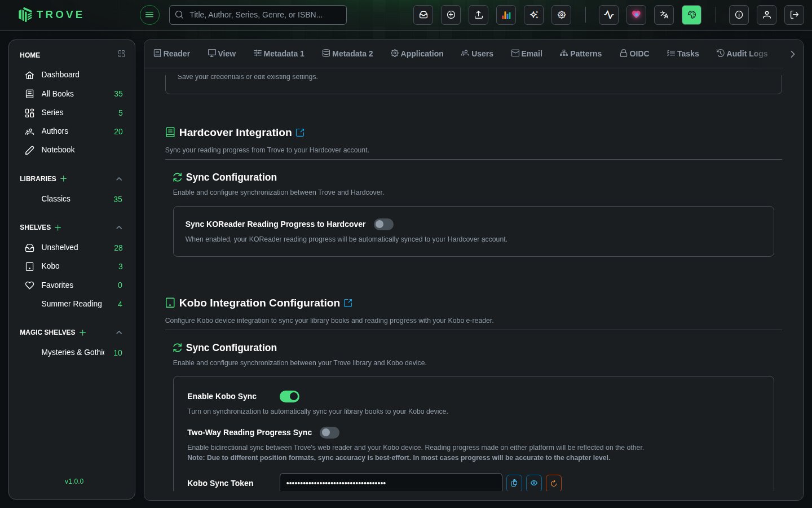
Task: Open the settings gear icon in header
Action: point(561,15)
